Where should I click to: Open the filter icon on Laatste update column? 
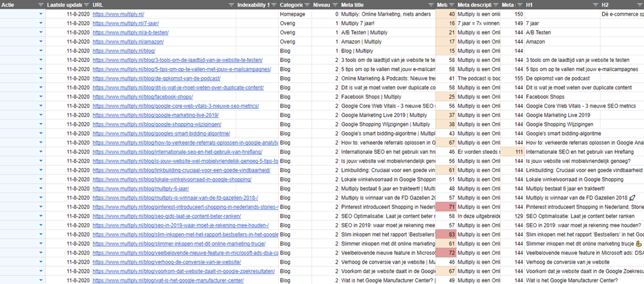(87, 5)
